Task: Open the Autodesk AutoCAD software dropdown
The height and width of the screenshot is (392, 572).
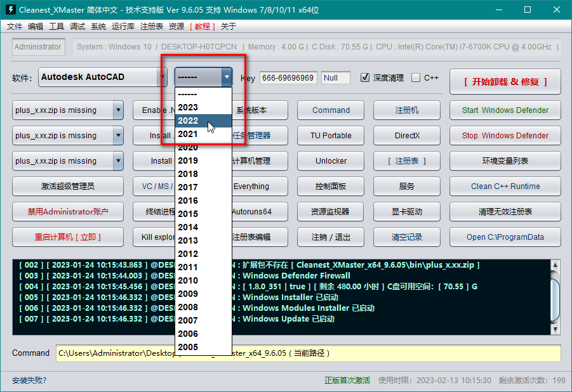Action: pyautogui.click(x=102, y=77)
